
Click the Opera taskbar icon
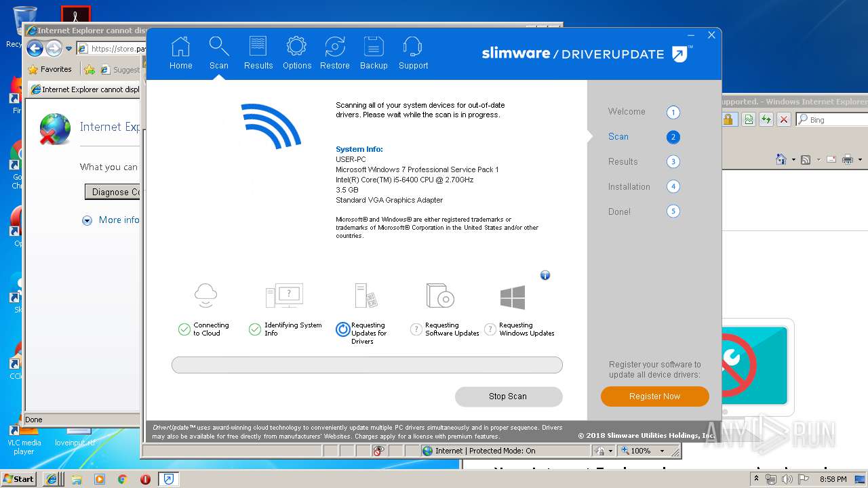click(x=145, y=479)
